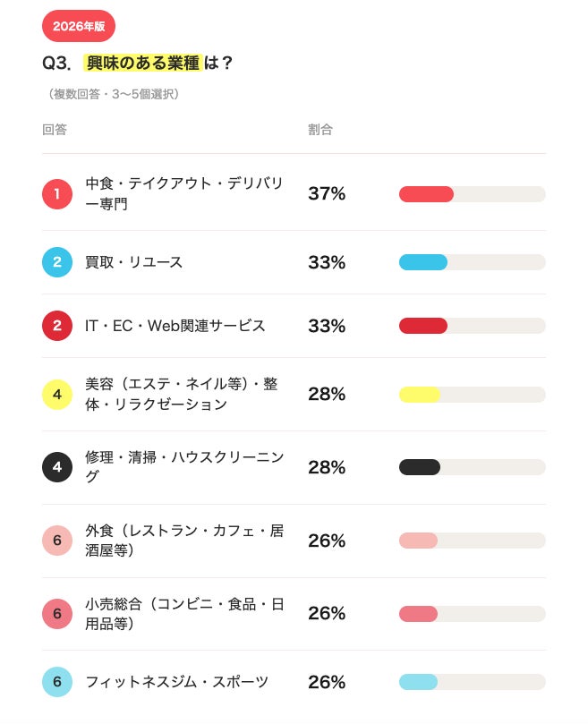
Task: Click the black 28% progress bar
Action: pos(472,467)
